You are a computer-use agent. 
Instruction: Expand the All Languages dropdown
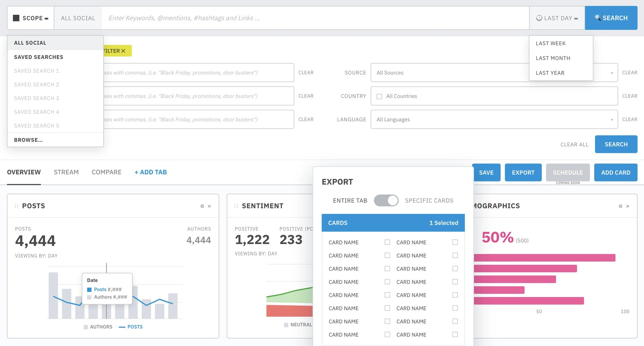(494, 120)
